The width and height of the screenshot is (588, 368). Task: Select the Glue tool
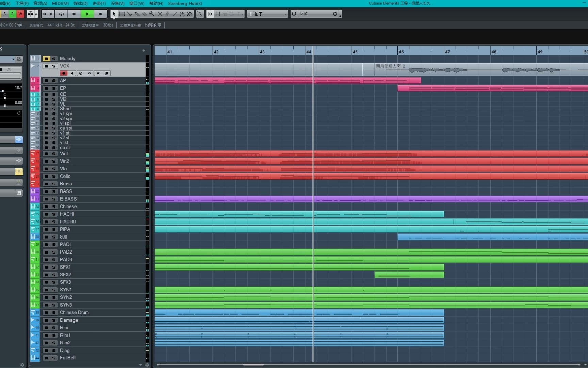click(x=137, y=14)
